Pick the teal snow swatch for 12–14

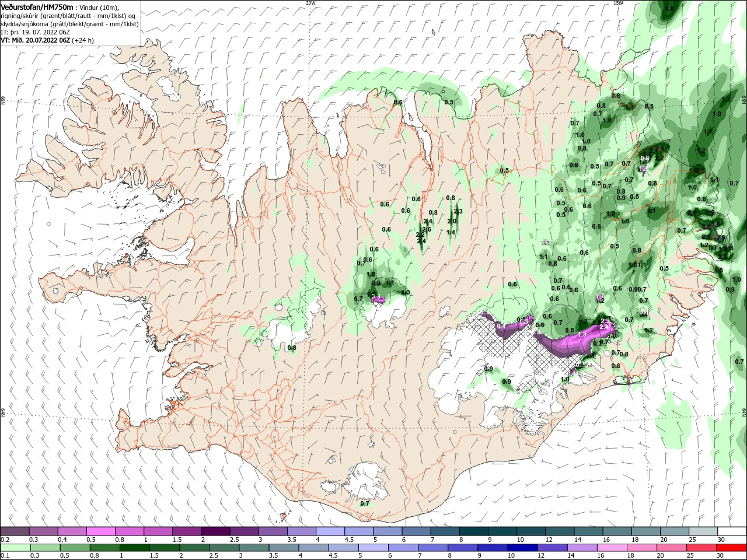click(560, 531)
